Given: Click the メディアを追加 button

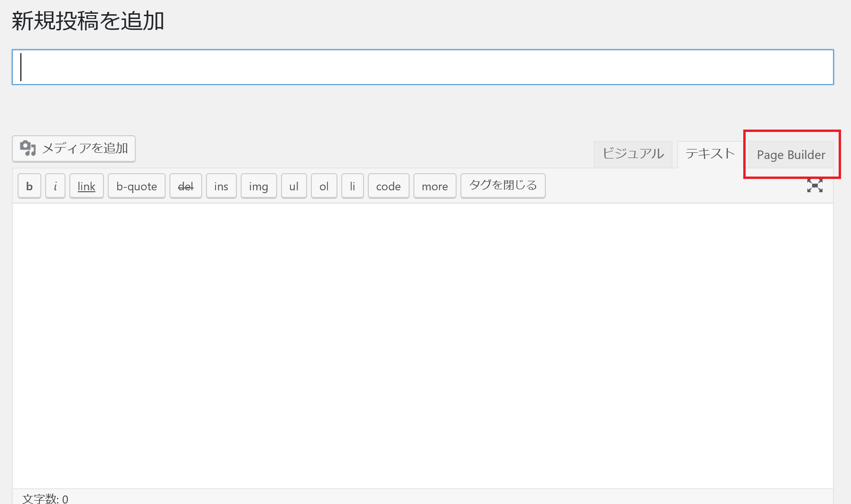Looking at the screenshot, I should (x=74, y=149).
